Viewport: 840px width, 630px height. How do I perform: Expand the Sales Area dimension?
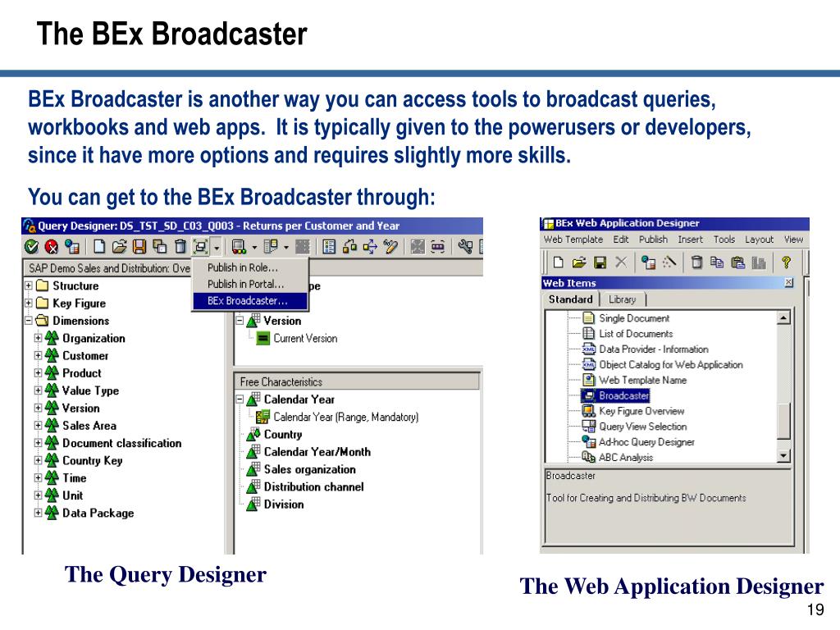click(38, 426)
